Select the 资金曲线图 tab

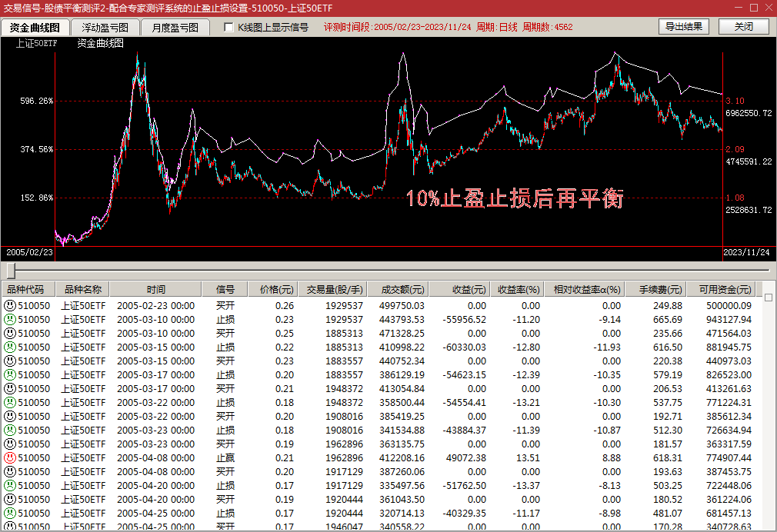(35, 28)
